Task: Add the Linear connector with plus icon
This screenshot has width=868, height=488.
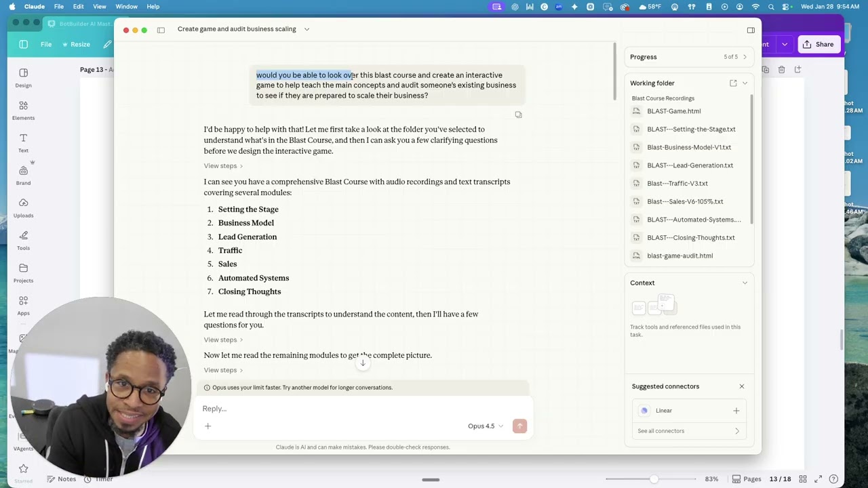Action: [x=736, y=411]
